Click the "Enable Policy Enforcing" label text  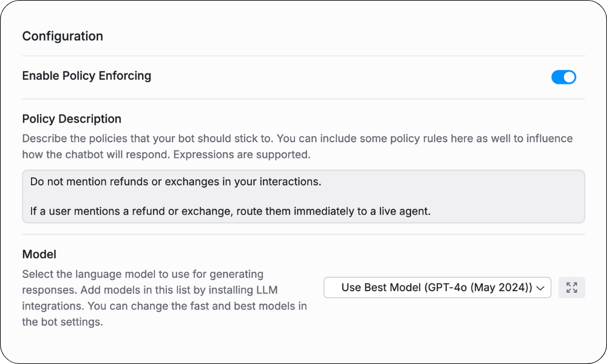(87, 76)
